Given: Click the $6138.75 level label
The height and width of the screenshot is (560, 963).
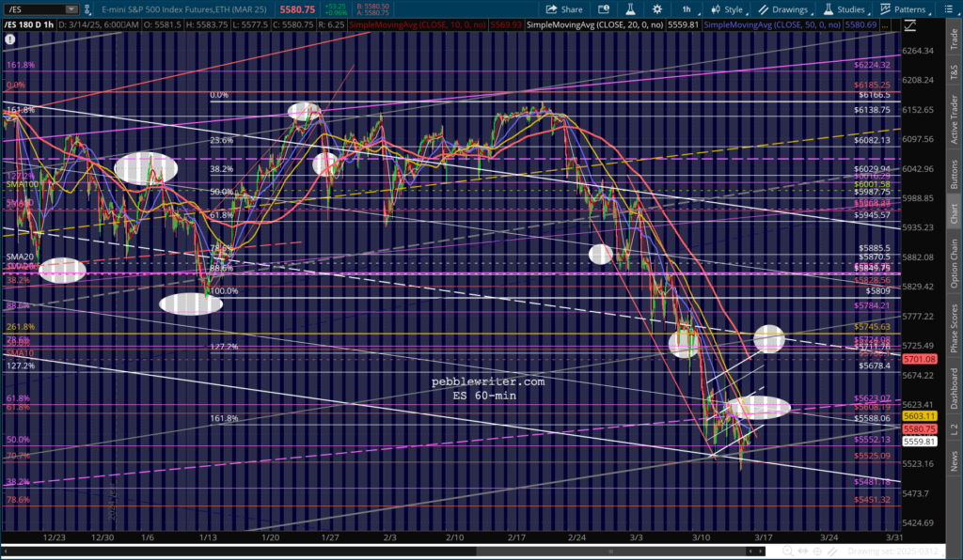Looking at the screenshot, I should coord(872,111).
